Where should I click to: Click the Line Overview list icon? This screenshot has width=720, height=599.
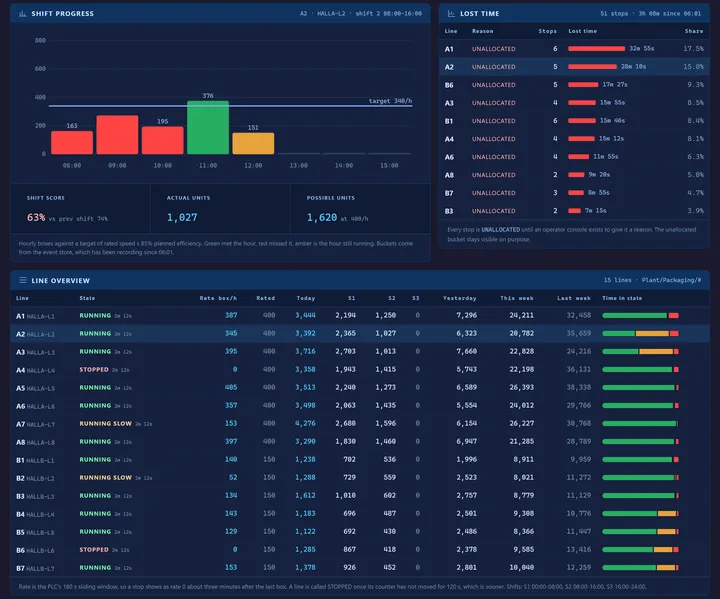pos(22,280)
